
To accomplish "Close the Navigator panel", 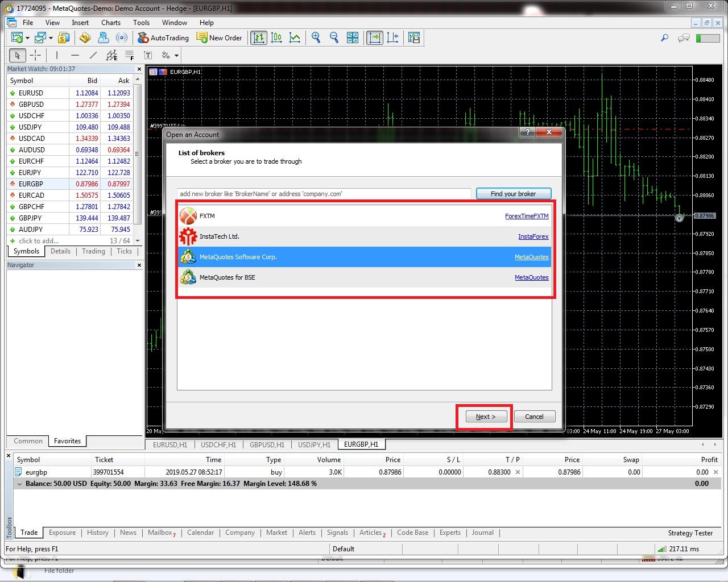I will (139, 265).
